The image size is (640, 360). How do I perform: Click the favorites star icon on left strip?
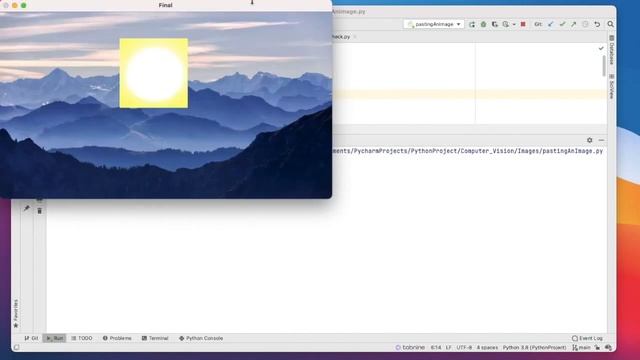click(x=16, y=325)
